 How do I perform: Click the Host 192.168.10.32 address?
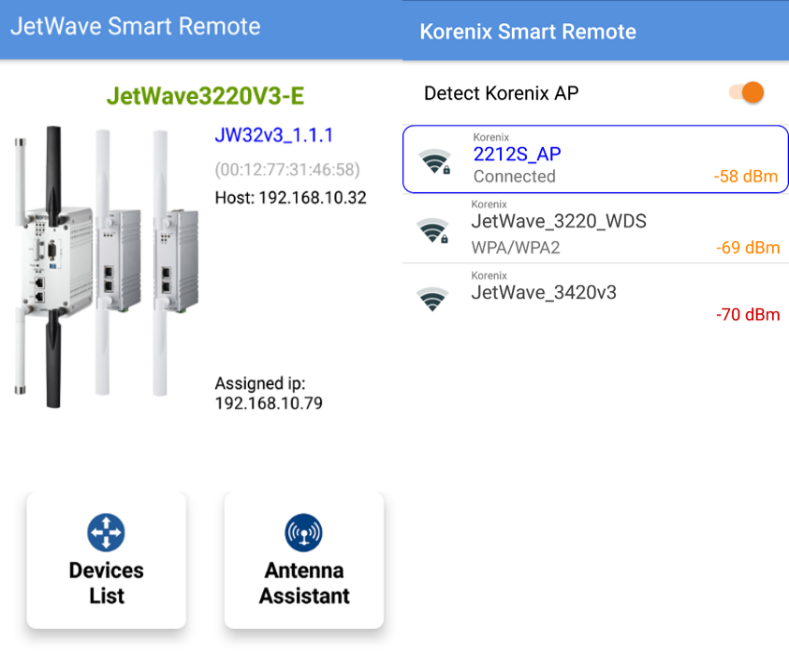[290, 198]
